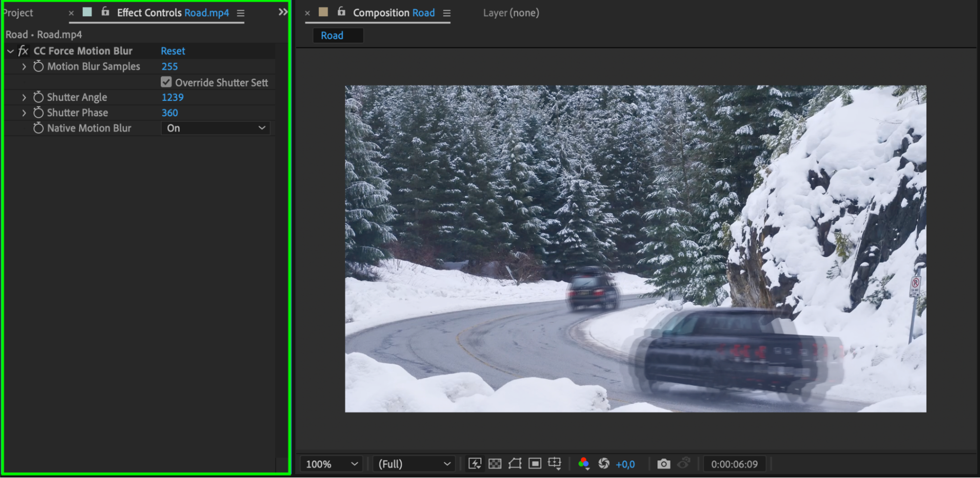The height and width of the screenshot is (478, 980).
Task: Expand the Shutter Phase property
Action: coord(24,113)
